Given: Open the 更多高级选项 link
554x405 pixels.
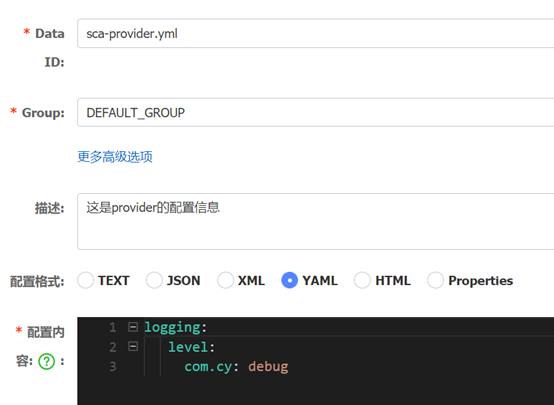Looking at the screenshot, I should (x=115, y=157).
